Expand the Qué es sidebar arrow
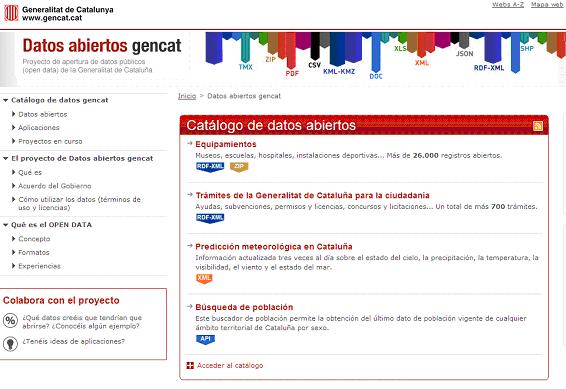Screen dimensions: 566x389 point(14,172)
